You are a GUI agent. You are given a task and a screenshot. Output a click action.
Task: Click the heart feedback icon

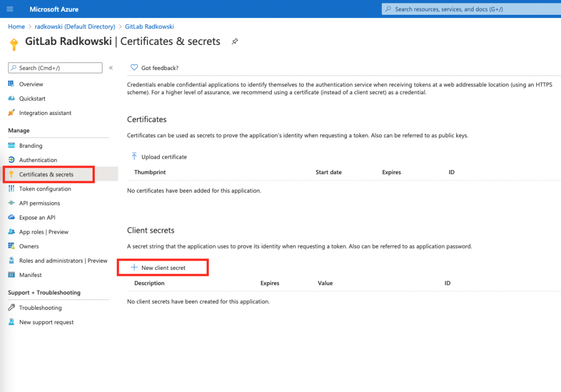coord(134,67)
